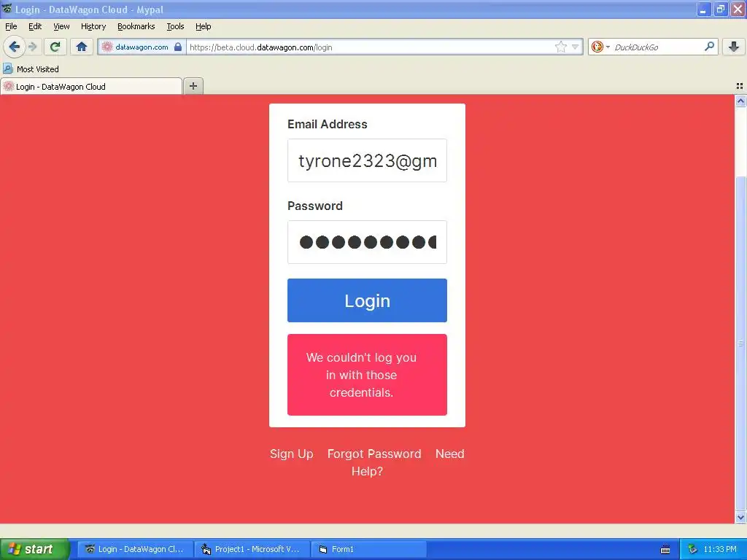Switch to Login - DataWagon taskbar item
The height and width of the screenshot is (560, 747).
(135, 549)
